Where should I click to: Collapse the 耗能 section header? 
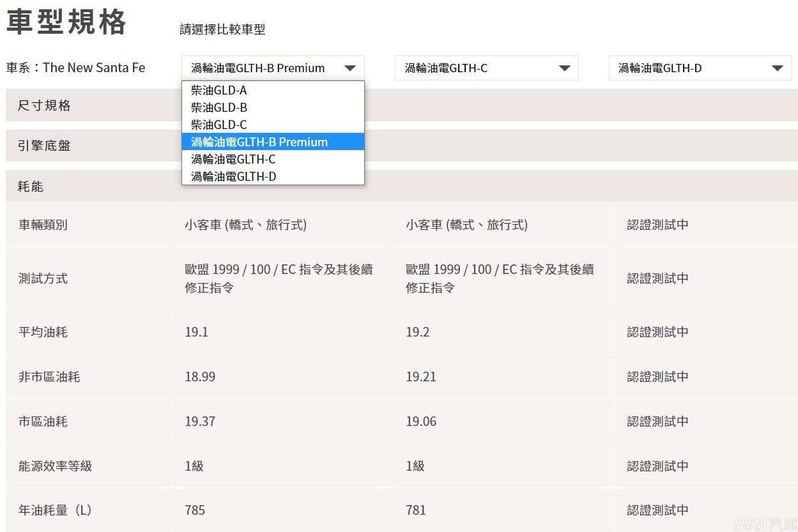31,186
